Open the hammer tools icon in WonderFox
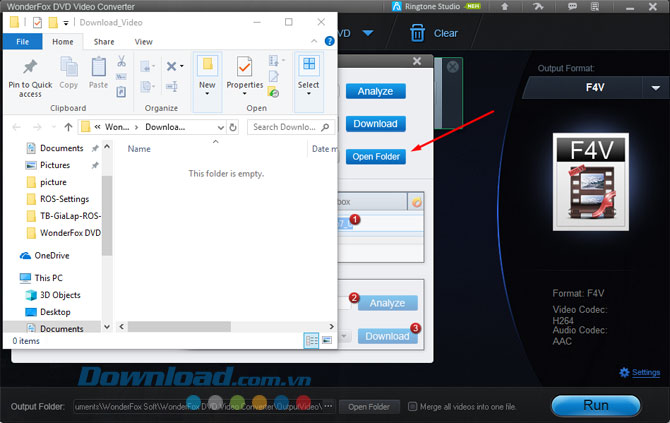 click(x=538, y=6)
